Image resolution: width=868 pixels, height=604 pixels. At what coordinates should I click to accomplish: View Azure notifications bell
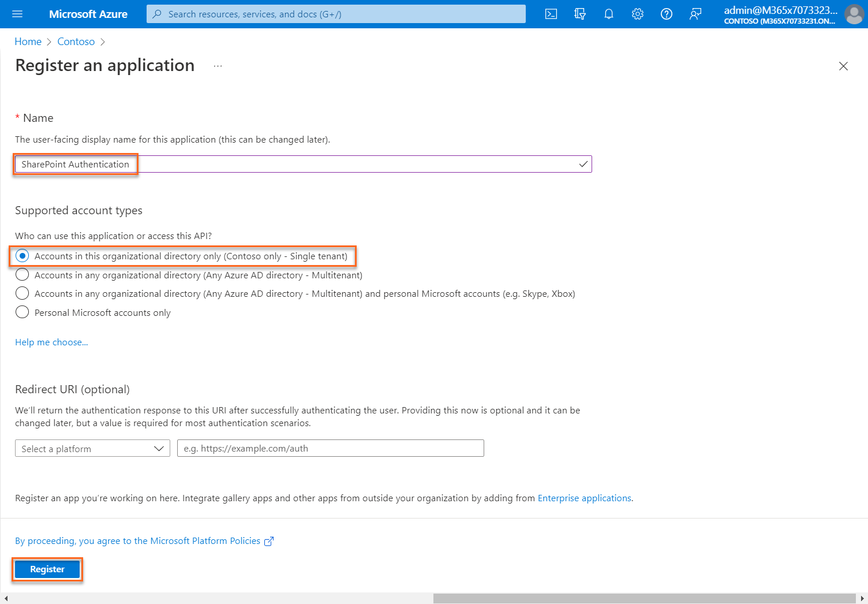tap(608, 14)
